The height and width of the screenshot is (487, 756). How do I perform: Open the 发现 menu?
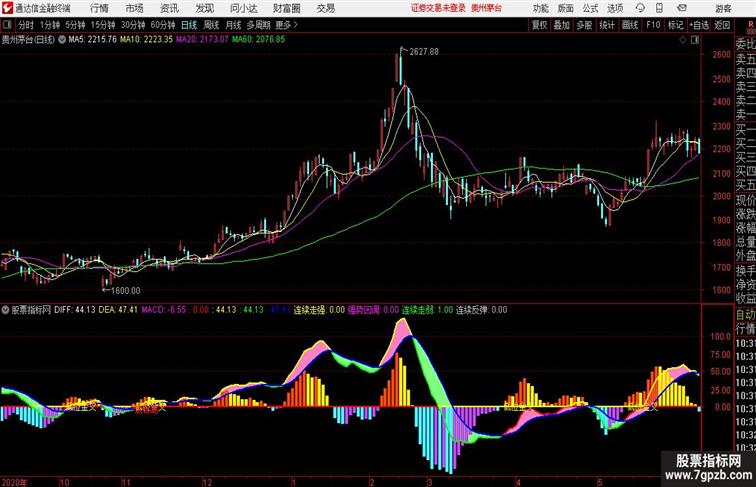(204, 8)
